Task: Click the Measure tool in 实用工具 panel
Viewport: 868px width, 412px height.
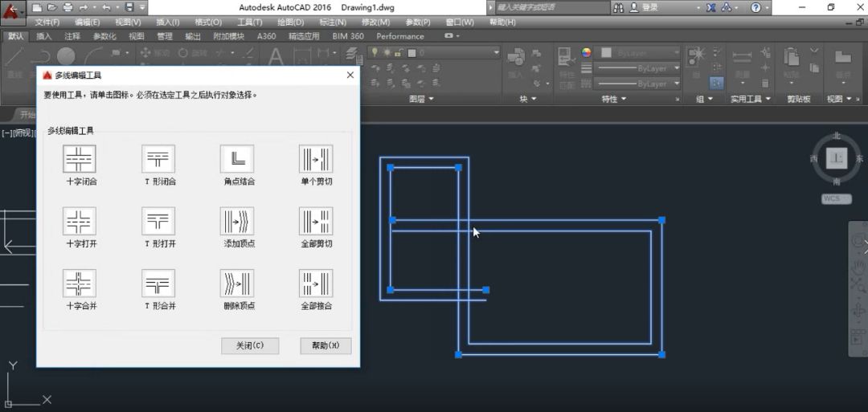Action: [x=742, y=56]
